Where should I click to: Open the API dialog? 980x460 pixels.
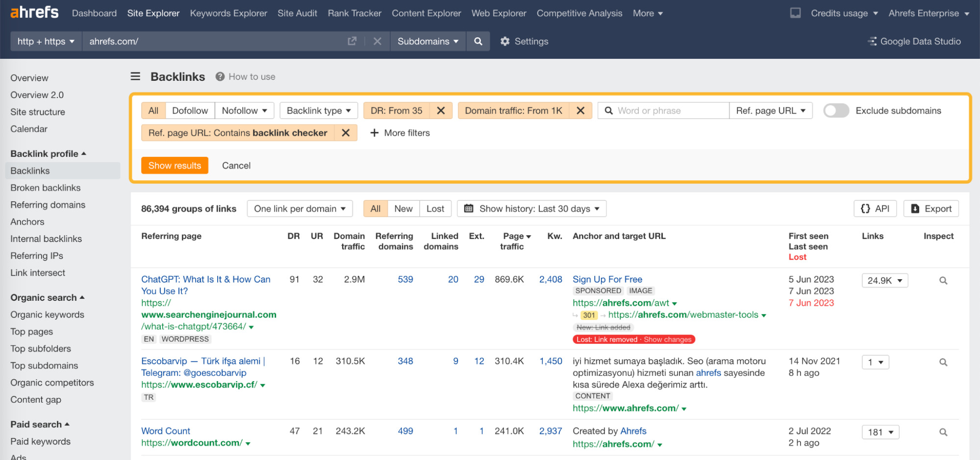point(875,208)
